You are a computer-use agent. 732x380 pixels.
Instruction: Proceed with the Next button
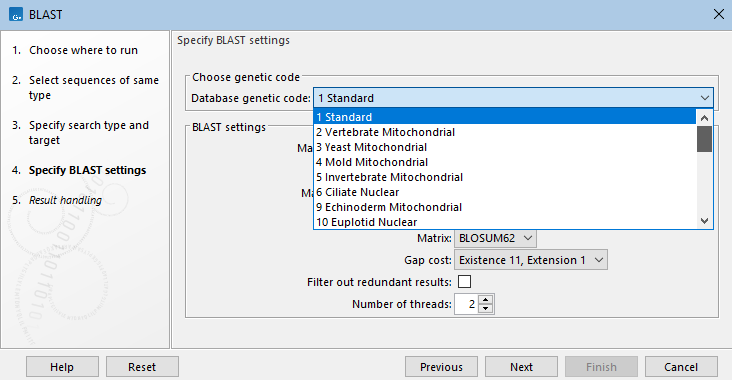521,367
